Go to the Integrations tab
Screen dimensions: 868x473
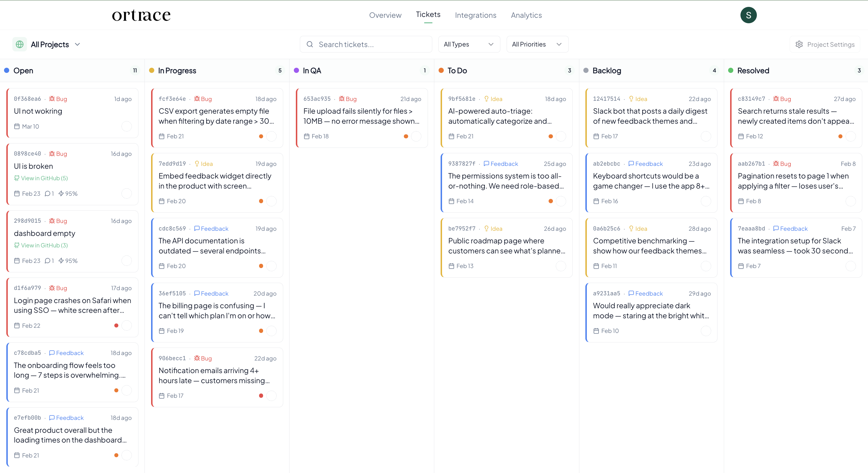click(x=475, y=15)
